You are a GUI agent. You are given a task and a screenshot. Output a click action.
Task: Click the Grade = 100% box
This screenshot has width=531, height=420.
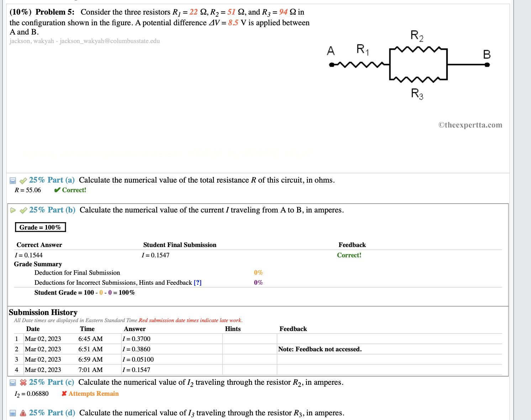(x=40, y=227)
